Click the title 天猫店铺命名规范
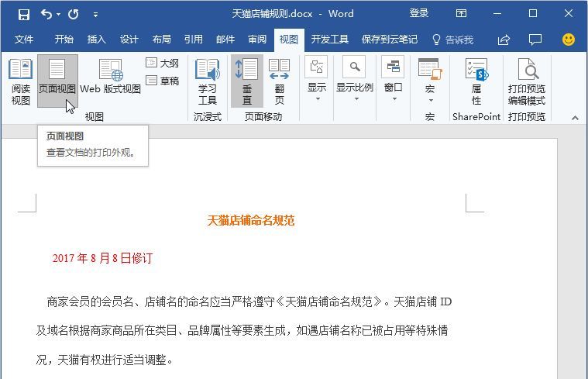 point(250,220)
